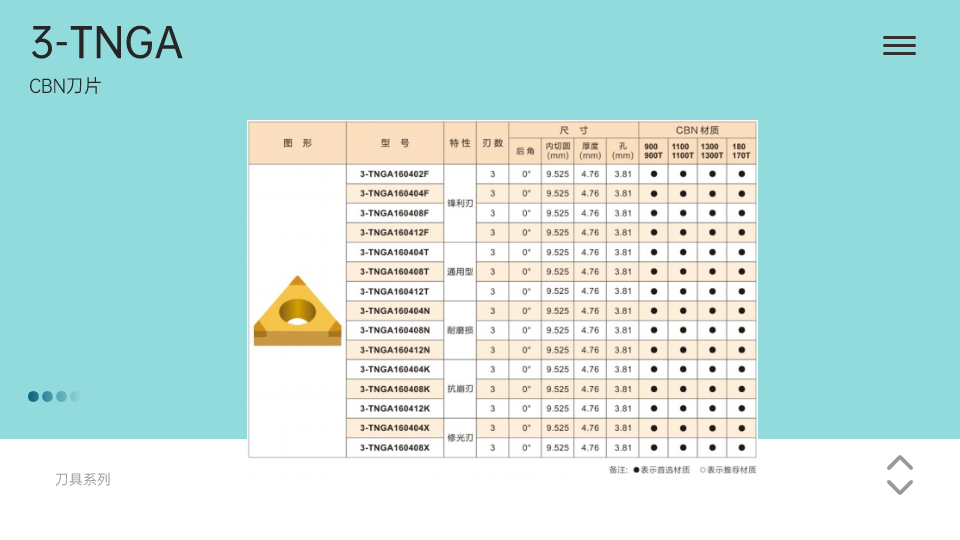The width and height of the screenshot is (960, 540).
Task: Click the 通用型 feature cell
Action: 459,272
